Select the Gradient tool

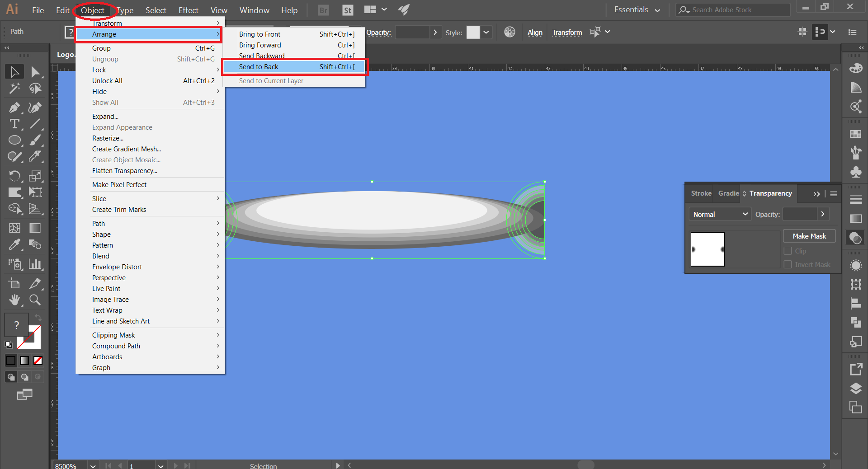coord(35,228)
